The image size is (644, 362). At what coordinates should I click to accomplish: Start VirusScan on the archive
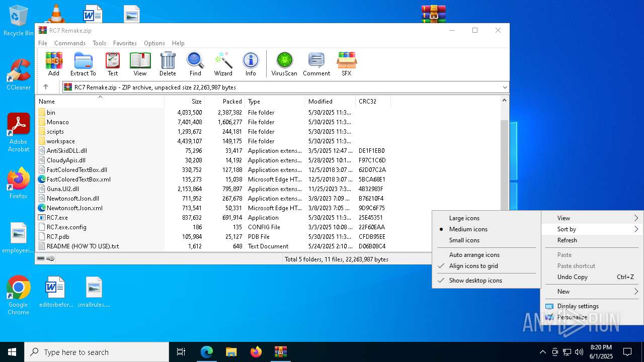click(x=284, y=64)
